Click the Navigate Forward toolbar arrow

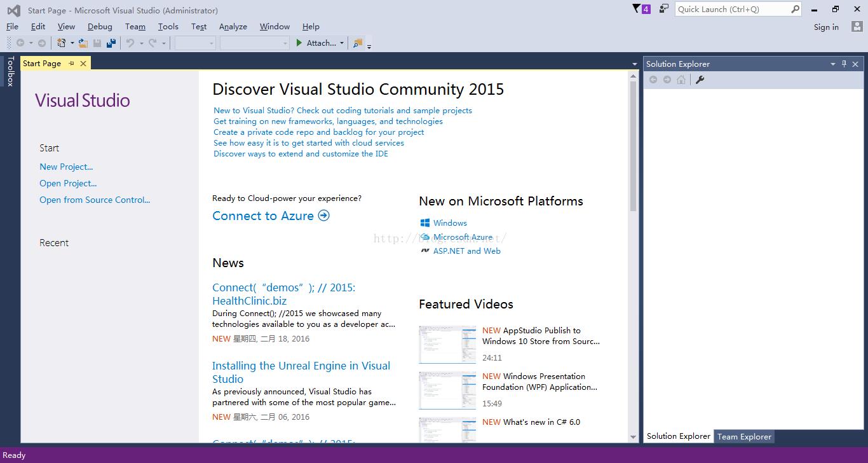(42, 43)
